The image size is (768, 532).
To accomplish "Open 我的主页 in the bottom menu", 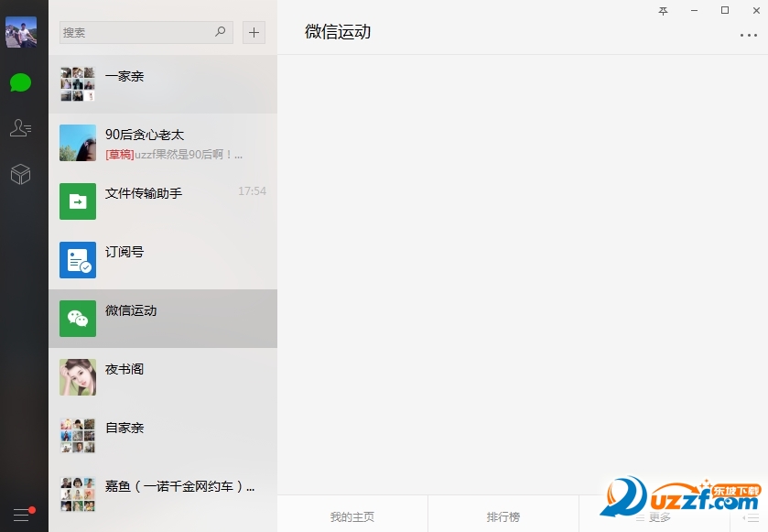I will click(x=352, y=516).
